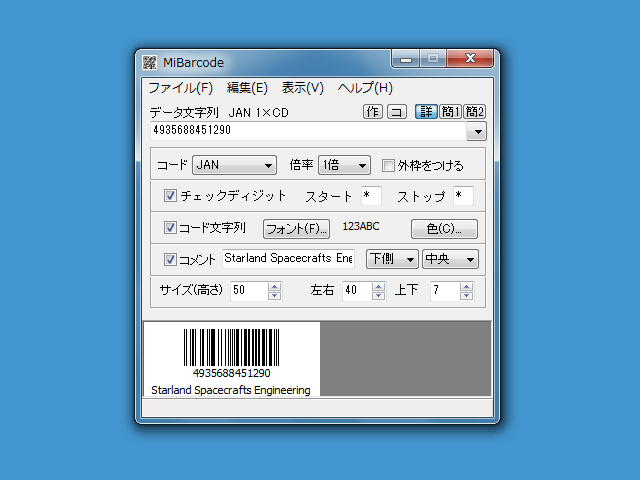
Task: Open the コード JAN type dropdown
Action: [x=234, y=165]
